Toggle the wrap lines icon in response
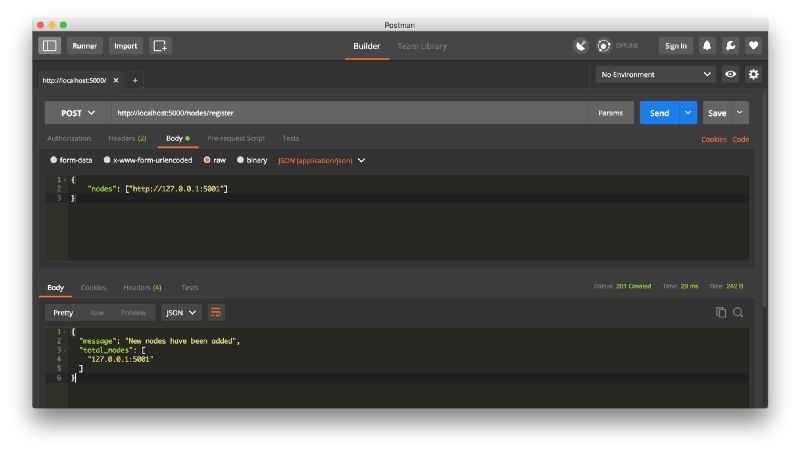This screenshot has width=800, height=454. coord(216,312)
